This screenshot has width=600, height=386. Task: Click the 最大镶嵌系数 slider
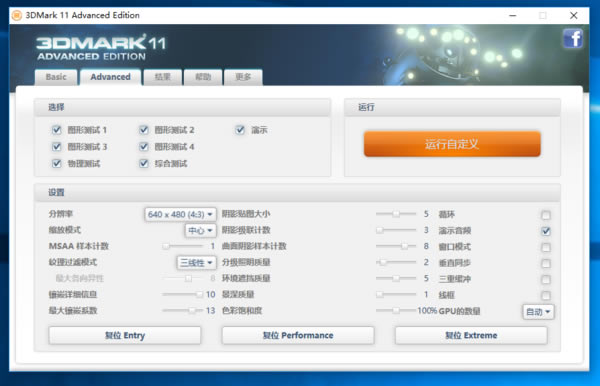[x=183, y=311]
